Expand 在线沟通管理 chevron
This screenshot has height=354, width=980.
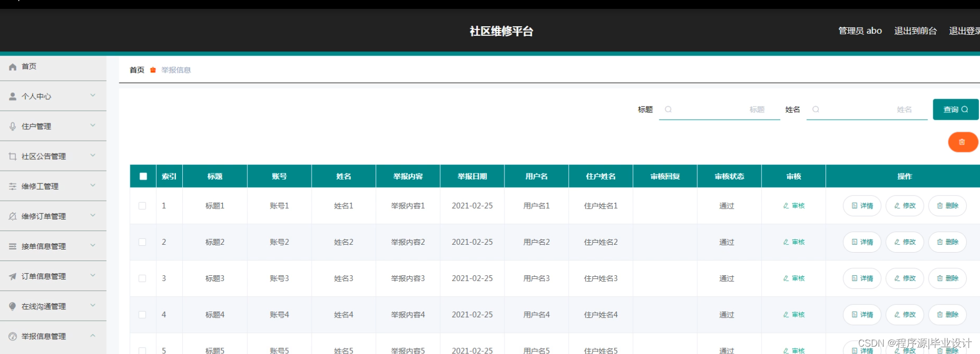[93, 305]
